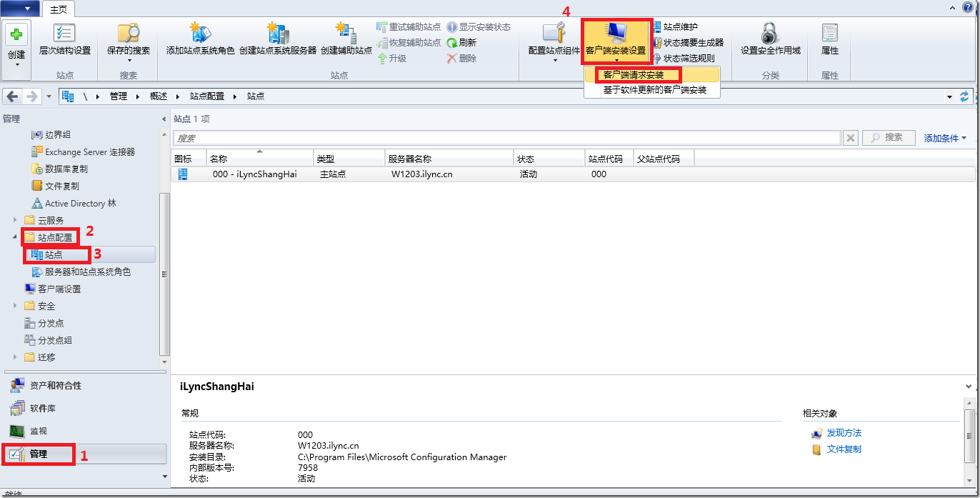Select 基于软件更新的客户端安装 menu entry
The width and height of the screenshot is (980, 498).
tap(651, 90)
